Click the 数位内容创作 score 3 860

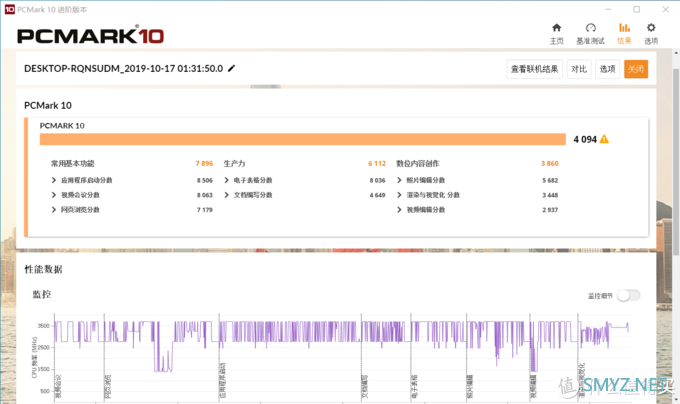pyautogui.click(x=549, y=163)
